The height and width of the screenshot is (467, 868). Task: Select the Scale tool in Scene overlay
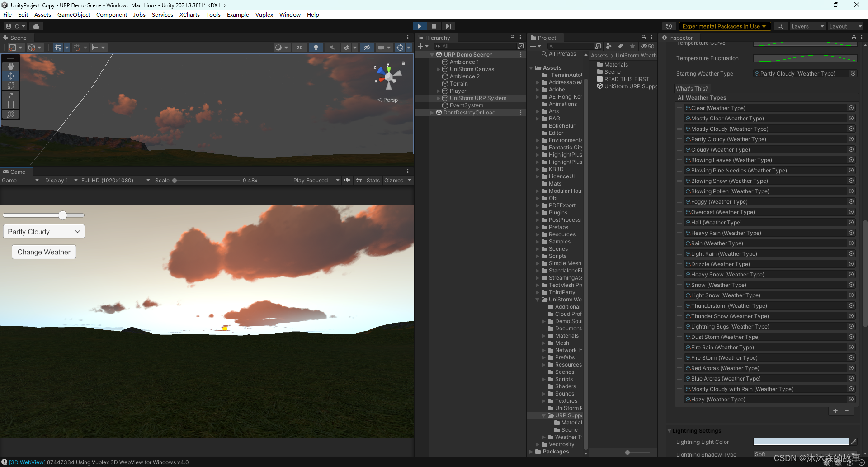pos(11,95)
